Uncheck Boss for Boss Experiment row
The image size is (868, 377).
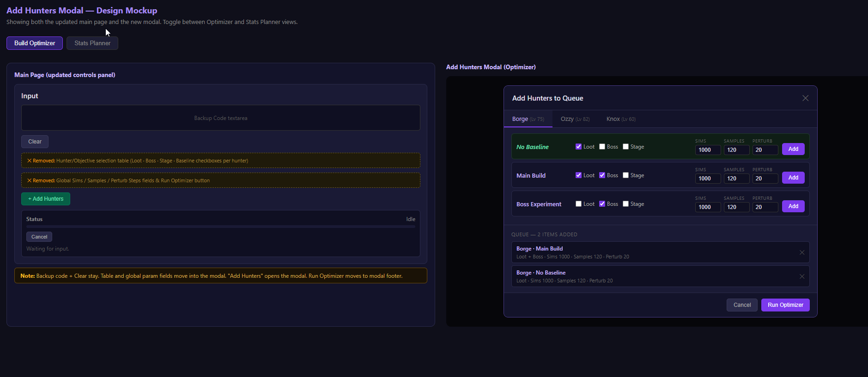[x=602, y=204]
